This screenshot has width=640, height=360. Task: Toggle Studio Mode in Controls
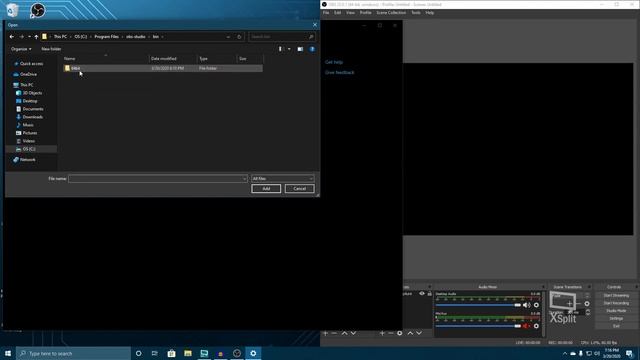(x=616, y=311)
